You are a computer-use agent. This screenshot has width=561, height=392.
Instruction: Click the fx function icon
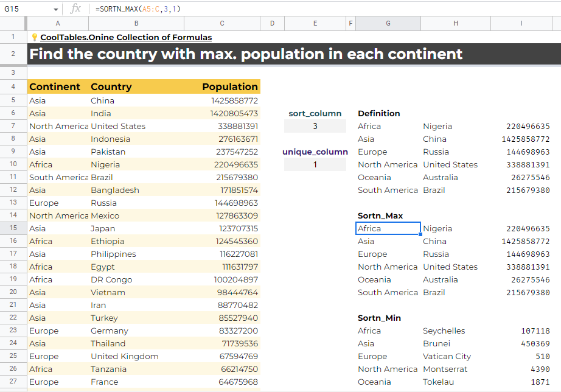click(x=75, y=9)
